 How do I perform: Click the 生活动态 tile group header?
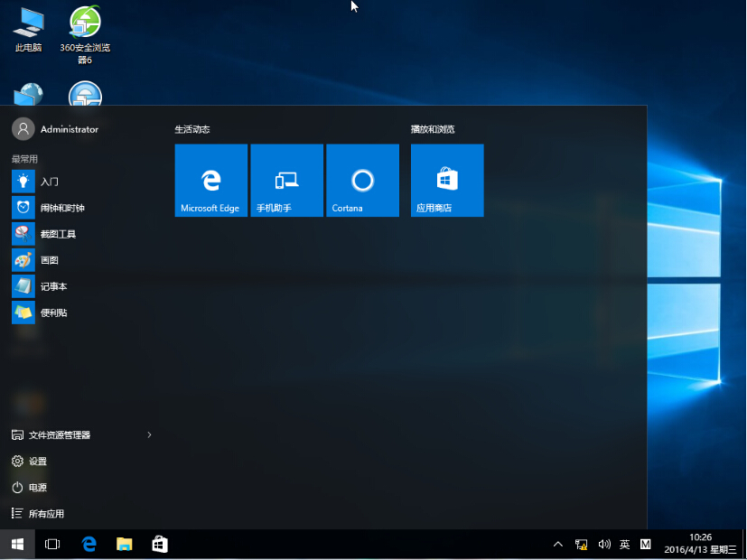pos(192,129)
